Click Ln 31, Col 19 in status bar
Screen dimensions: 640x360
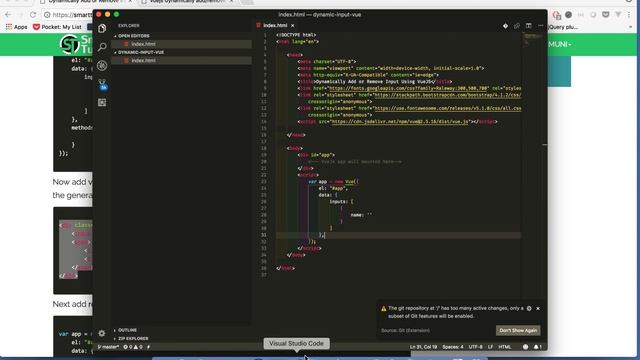(x=423, y=347)
